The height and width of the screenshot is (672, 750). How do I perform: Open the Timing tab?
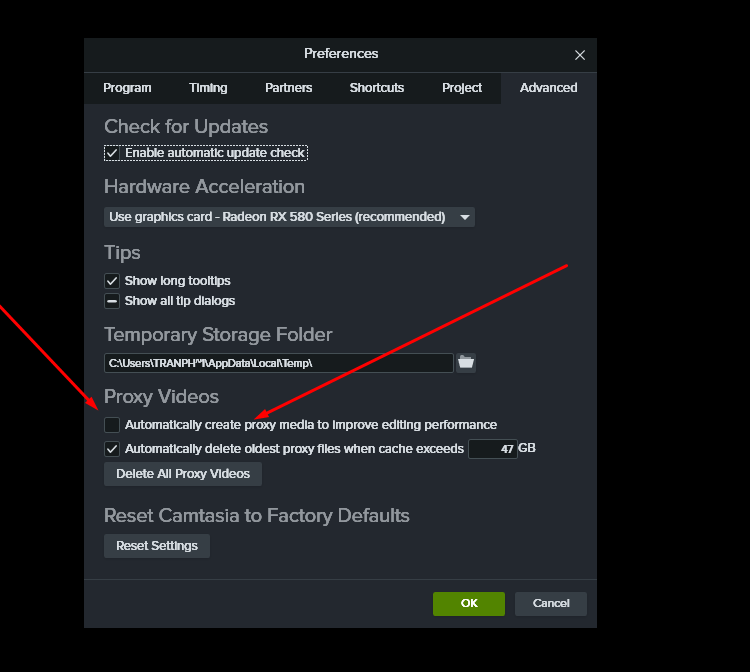[x=208, y=88]
